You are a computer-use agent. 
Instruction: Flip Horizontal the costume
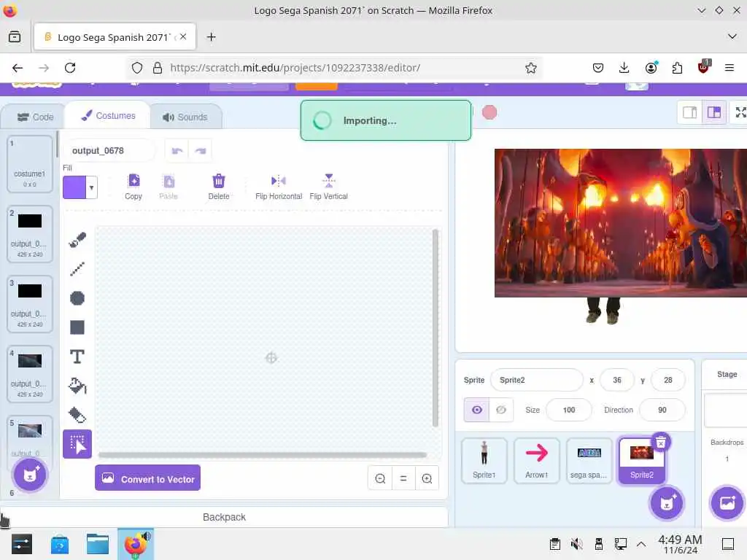click(x=279, y=187)
